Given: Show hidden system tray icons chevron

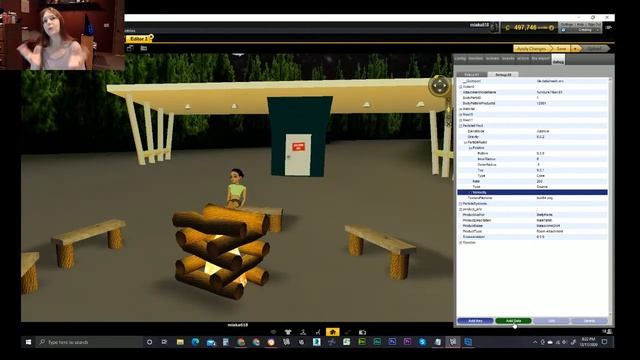Looking at the screenshot, I should pos(535,342).
